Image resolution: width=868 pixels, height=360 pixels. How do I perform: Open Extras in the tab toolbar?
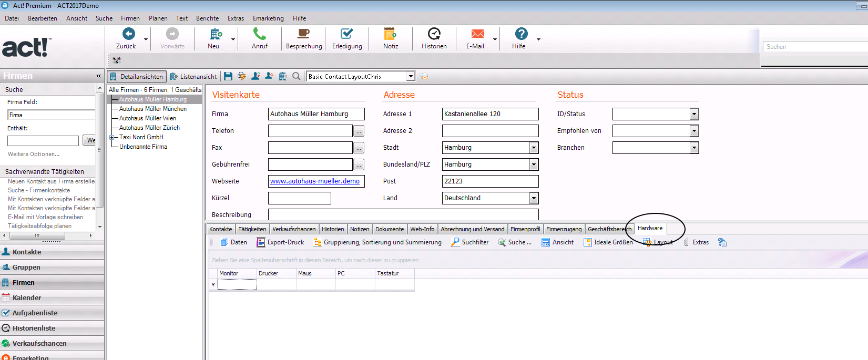[696, 242]
